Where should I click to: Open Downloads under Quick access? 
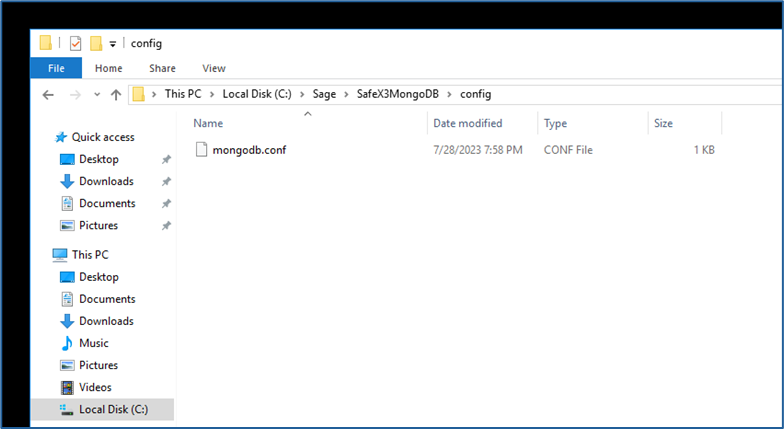pos(106,181)
